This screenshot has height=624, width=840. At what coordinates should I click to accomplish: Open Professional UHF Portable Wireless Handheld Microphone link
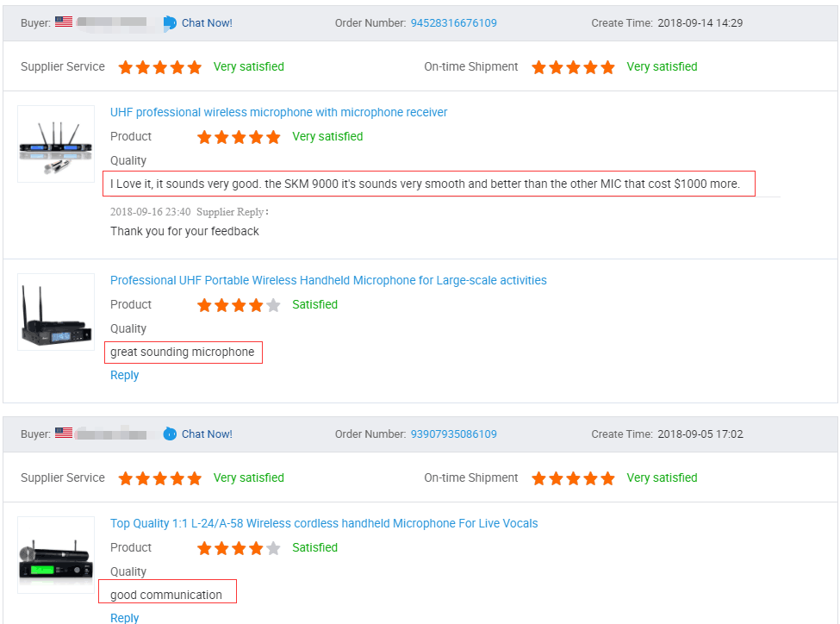[x=328, y=280]
